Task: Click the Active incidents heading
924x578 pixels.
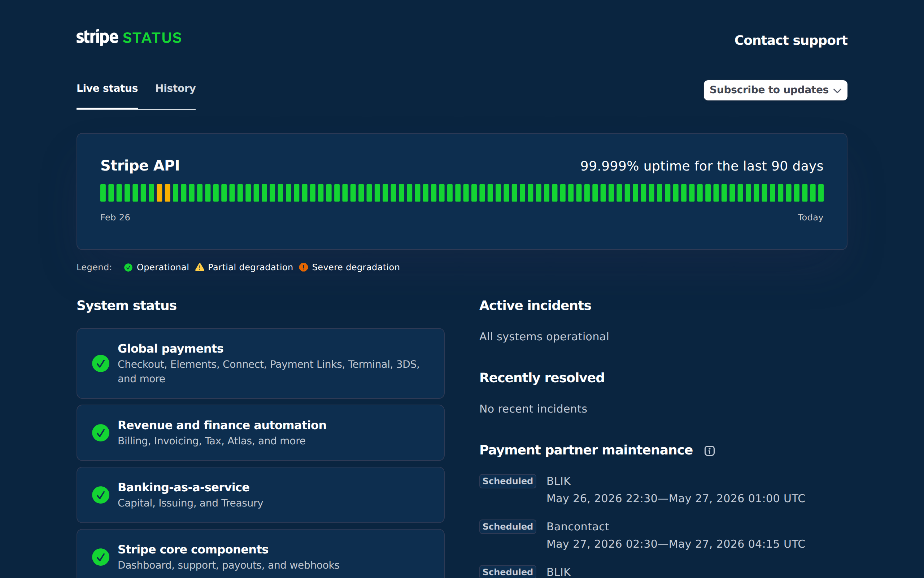Action: click(x=535, y=306)
